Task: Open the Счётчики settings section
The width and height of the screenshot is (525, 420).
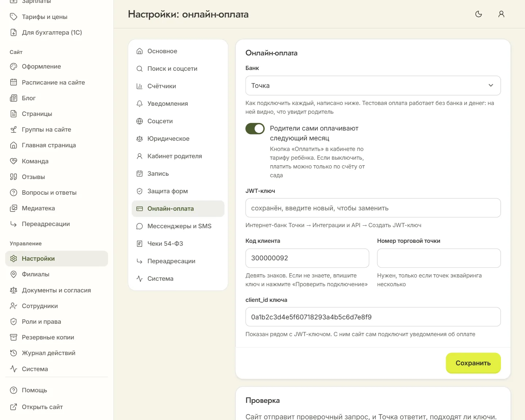Action: 178,86
